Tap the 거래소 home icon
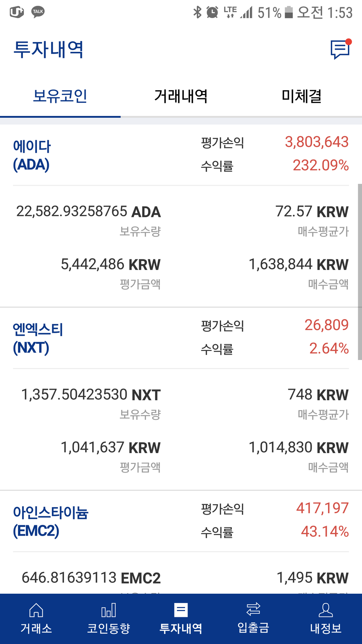Viewport: 362px width, 644px height. coord(36,610)
